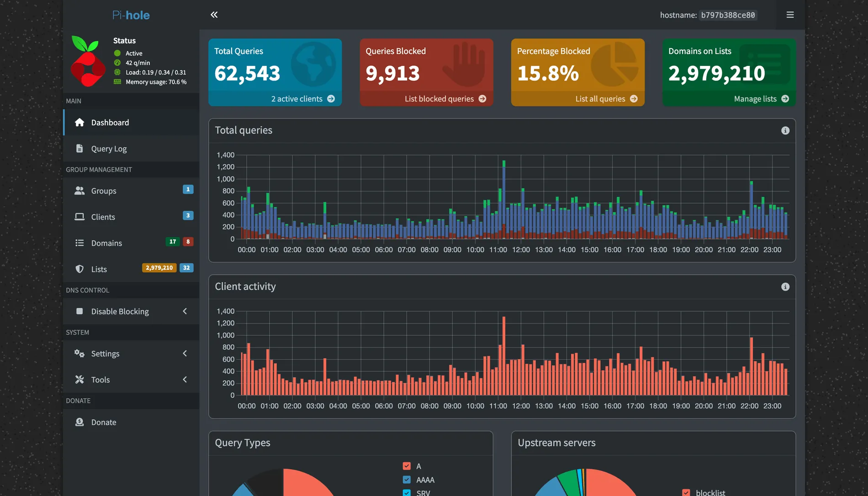Click the Queries Blocked 9,913 value
The width and height of the screenshot is (868, 496).
coord(392,73)
